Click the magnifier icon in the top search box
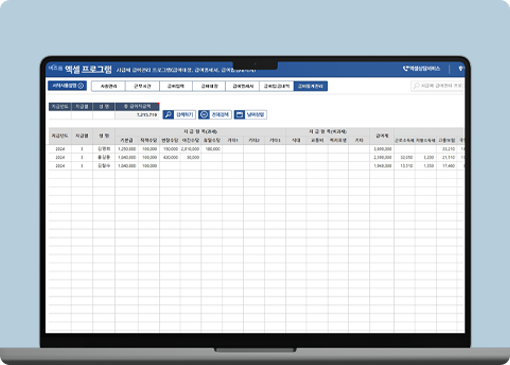The height and width of the screenshot is (365, 510). pyautogui.click(x=416, y=86)
